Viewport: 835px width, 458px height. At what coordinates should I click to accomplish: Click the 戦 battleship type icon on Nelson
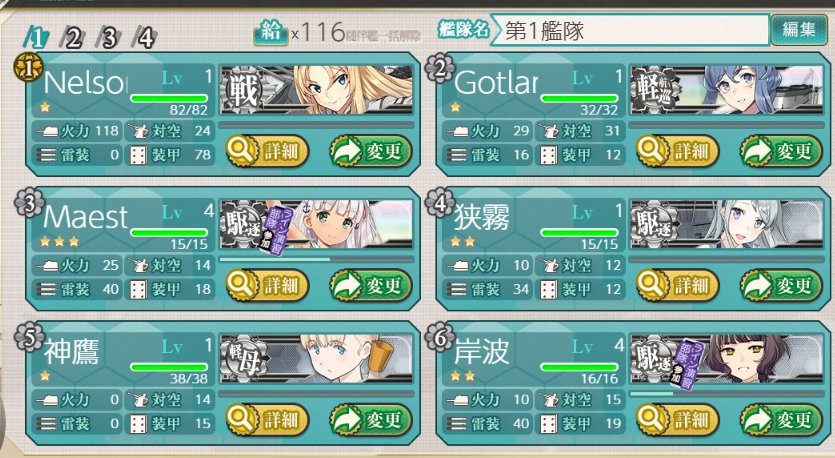point(243,90)
